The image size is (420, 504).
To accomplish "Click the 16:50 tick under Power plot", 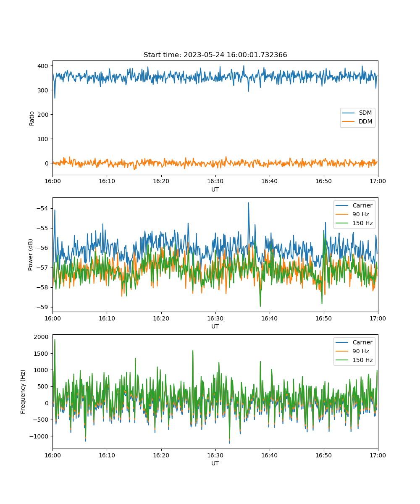I will pyautogui.click(x=323, y=318).
